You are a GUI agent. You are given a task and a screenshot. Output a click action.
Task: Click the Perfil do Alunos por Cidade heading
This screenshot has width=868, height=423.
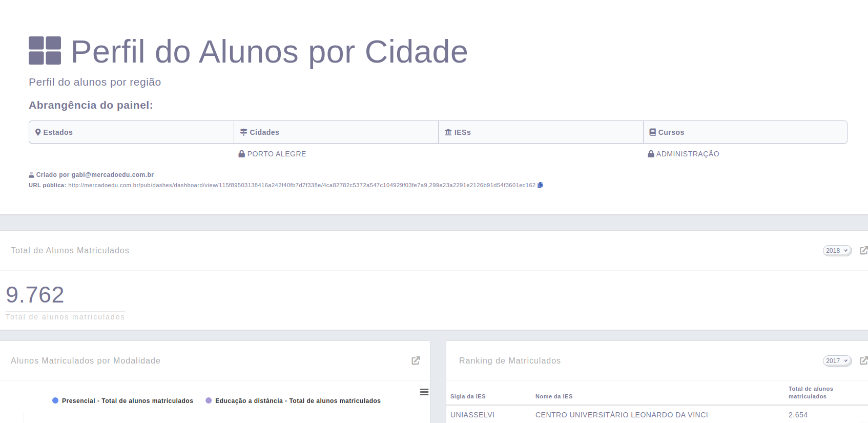tap(269, 52)
